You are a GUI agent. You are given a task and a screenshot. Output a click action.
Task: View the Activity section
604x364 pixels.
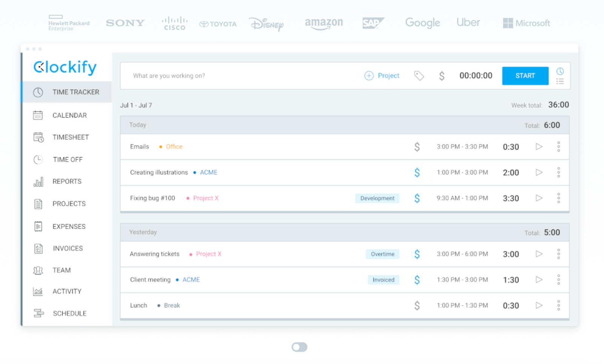(x=67, y=291)
